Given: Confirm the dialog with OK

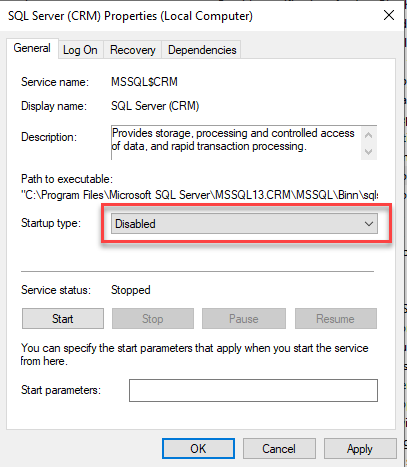Looking at the screenshot, I should tap(198, 449).
